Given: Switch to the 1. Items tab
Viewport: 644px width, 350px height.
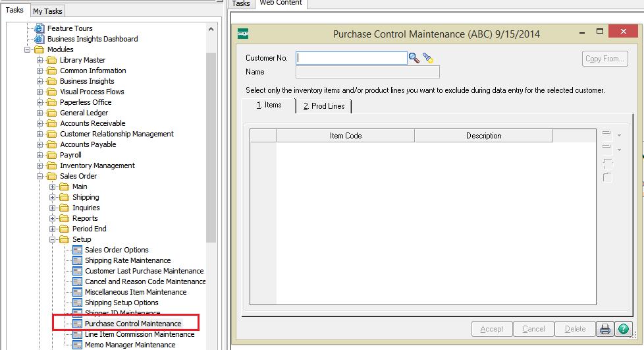Looking at the screenshot, I should tap(269, 105).
